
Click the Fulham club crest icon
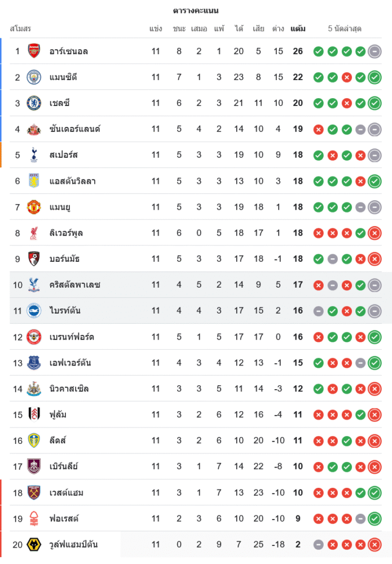pos(34,415)
